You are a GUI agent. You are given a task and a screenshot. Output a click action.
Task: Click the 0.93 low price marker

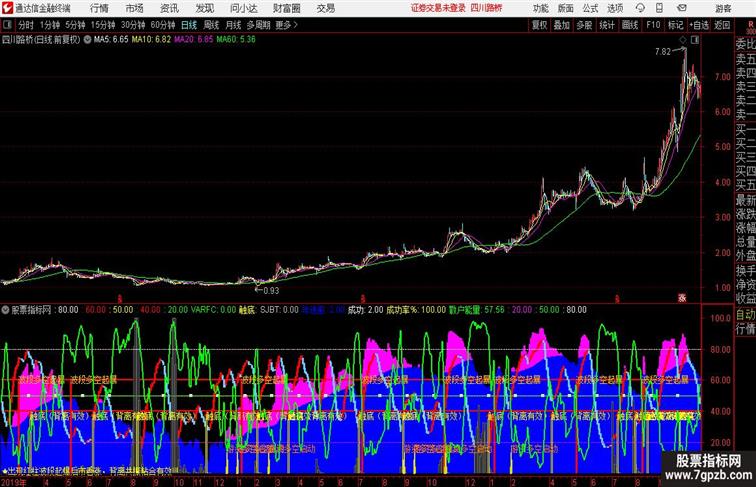[x=271, y=291]
